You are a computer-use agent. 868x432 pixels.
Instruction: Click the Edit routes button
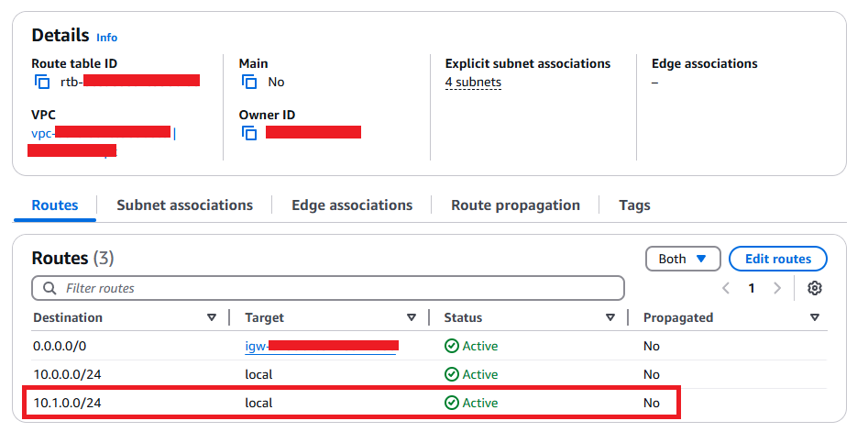778,259
